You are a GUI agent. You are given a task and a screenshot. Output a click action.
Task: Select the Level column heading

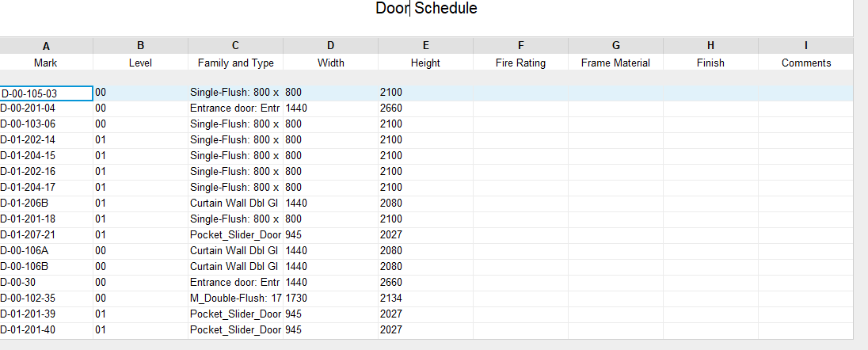[x=141, y=63]
